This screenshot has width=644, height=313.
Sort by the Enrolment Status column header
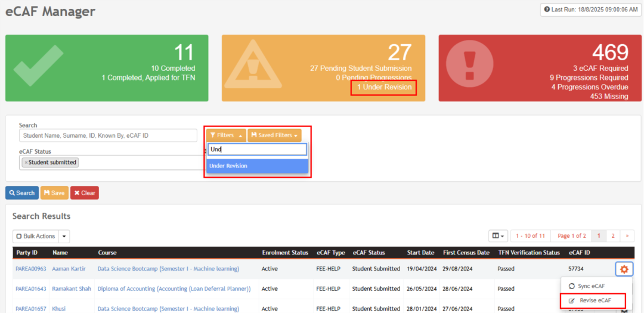pos(285,253)
